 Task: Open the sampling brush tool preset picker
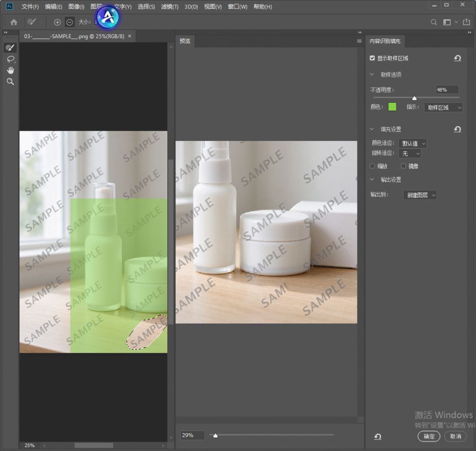34,22
